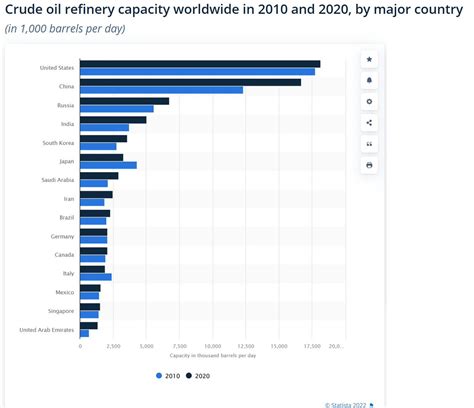Click the share icon
The image size is (474, 408).
point(369,123)
